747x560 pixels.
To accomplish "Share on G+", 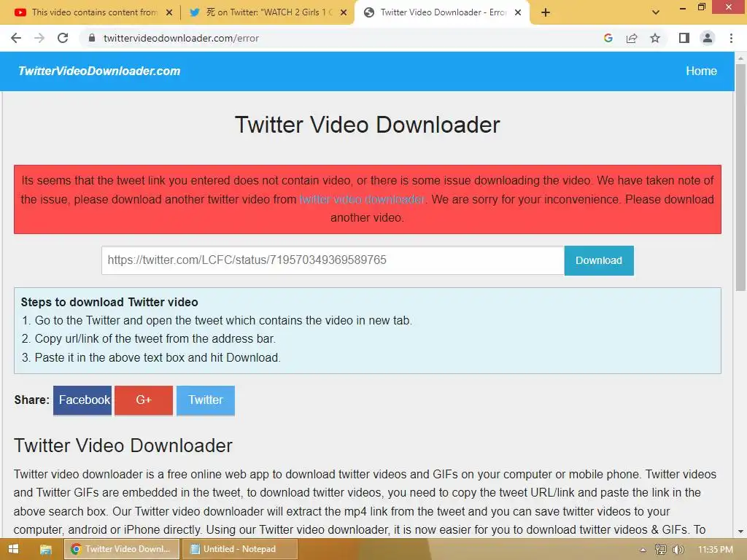I will pyautogui.click(x=144, y=400).
